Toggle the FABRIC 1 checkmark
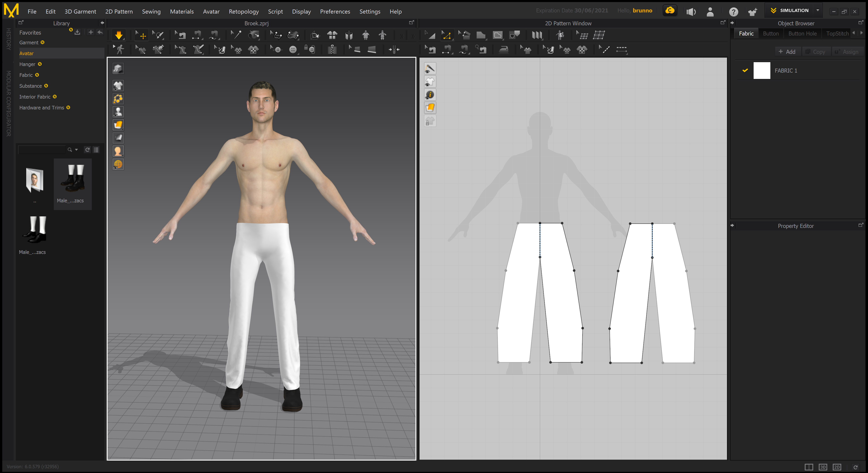This screenshot has height=473, width=868. 745,71
